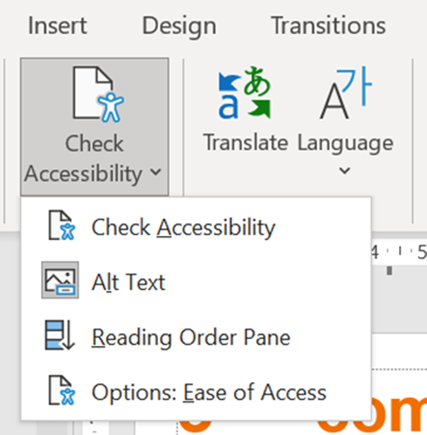Click the Alt Text picture icon
Image resolution: width=427 pixels, height=435 pixels.
[60, 280]
